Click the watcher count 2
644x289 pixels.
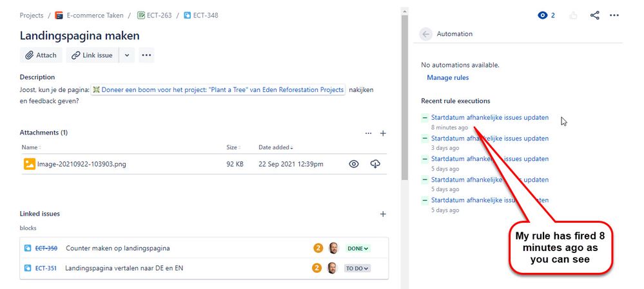tap(553, 15)
